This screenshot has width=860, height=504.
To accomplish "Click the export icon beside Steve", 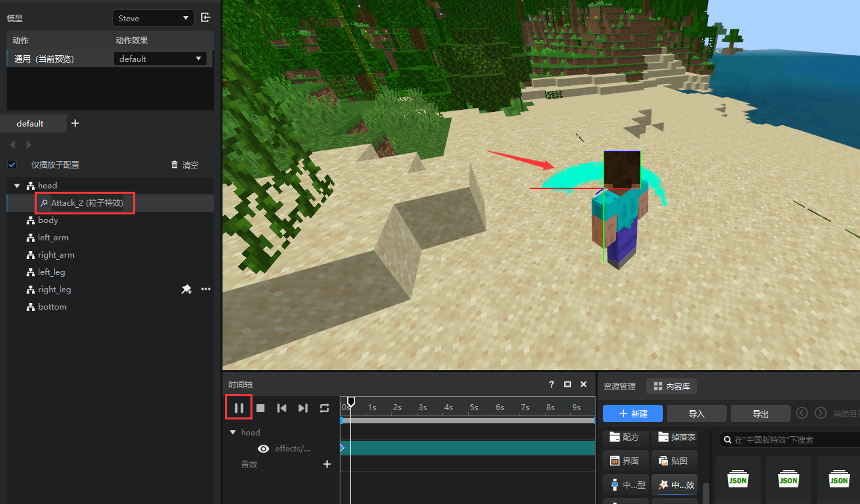I will (206, 18).
